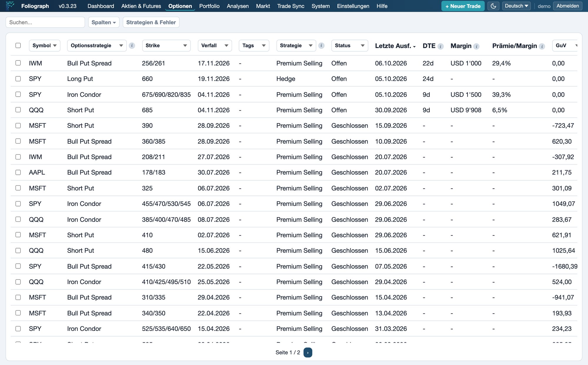Tick the AAPL Bull Put Spread checkbox

[x=18, y=172]
